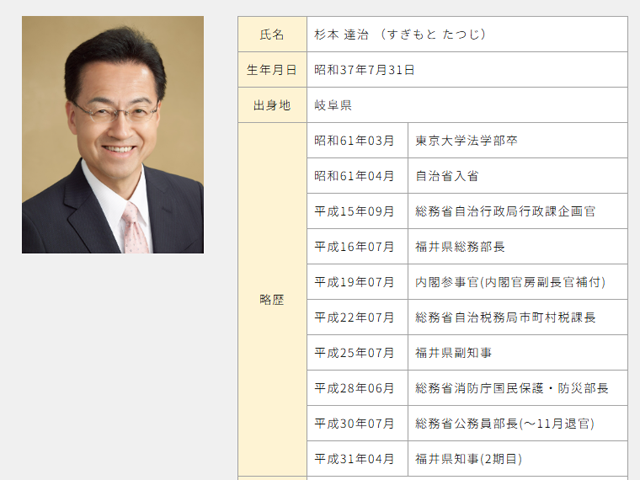Screen dimensions: 640x480
Task: Click the 出身地 header cell
Action: coord(272,105)
